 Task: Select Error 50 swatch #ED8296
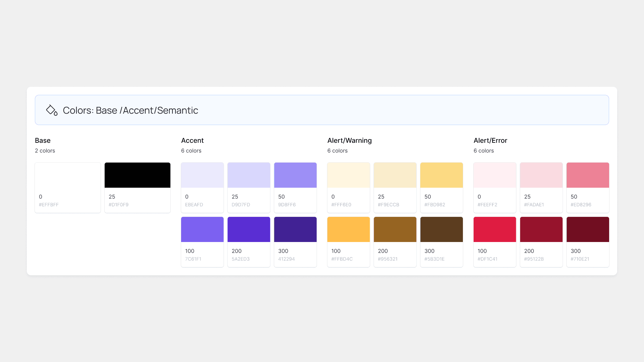588,175
